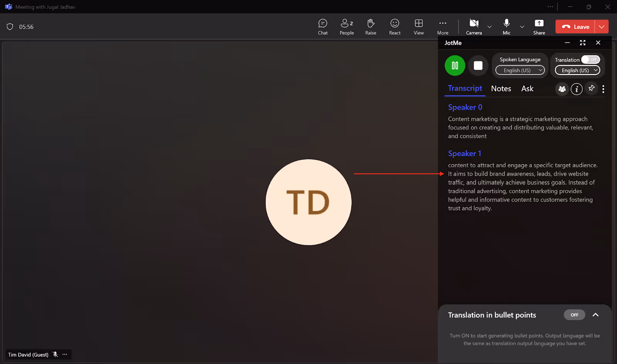Click the JotMe participants group icon

click(562, 89)
